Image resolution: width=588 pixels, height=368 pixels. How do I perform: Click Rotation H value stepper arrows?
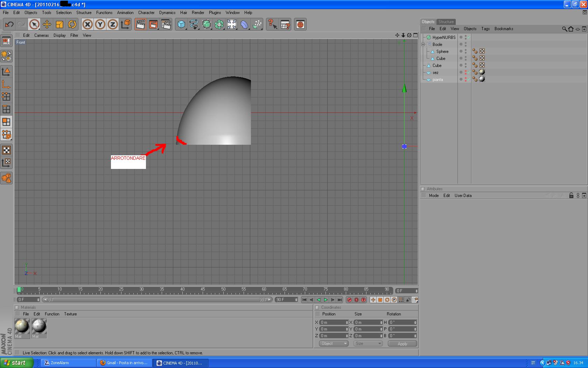coord(415,322)
